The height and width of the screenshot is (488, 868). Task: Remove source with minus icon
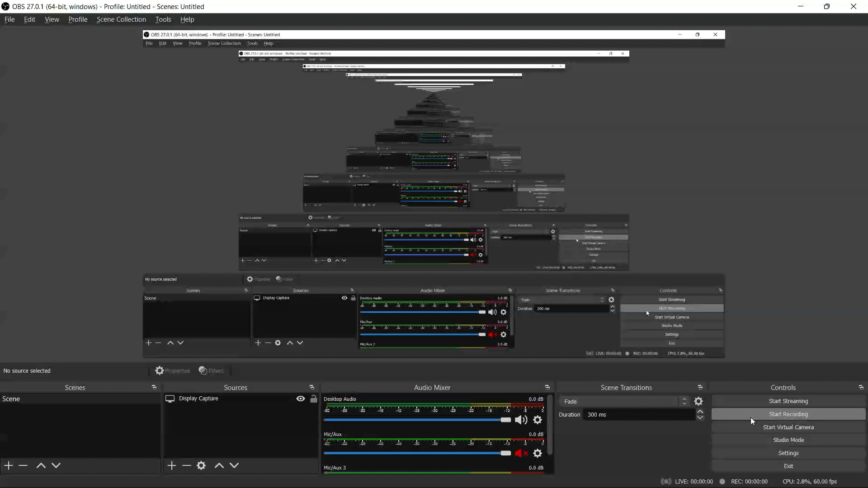pyautogui.click(x=186, y=465)
